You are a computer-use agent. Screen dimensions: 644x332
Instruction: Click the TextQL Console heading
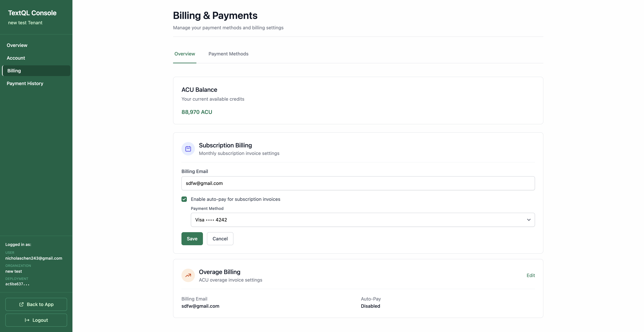coord(32,13)
